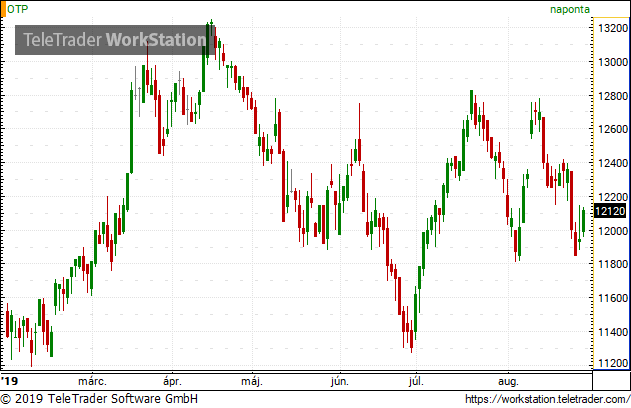Click the OTP ticker symbol label
The width and height of the screenshot is (631, 408).
coord(18,9)
